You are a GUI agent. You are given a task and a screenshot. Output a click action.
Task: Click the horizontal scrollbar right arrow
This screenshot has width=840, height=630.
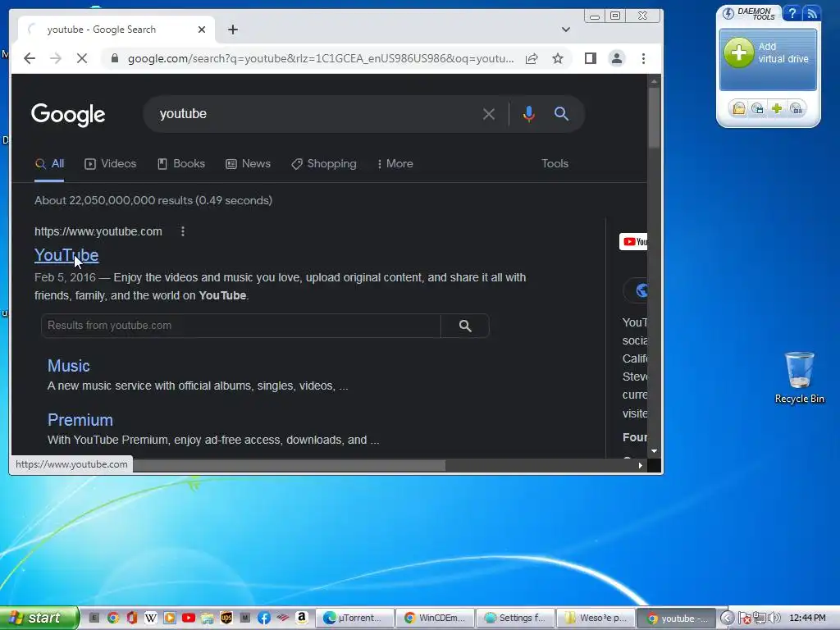[x=640, y=466]
